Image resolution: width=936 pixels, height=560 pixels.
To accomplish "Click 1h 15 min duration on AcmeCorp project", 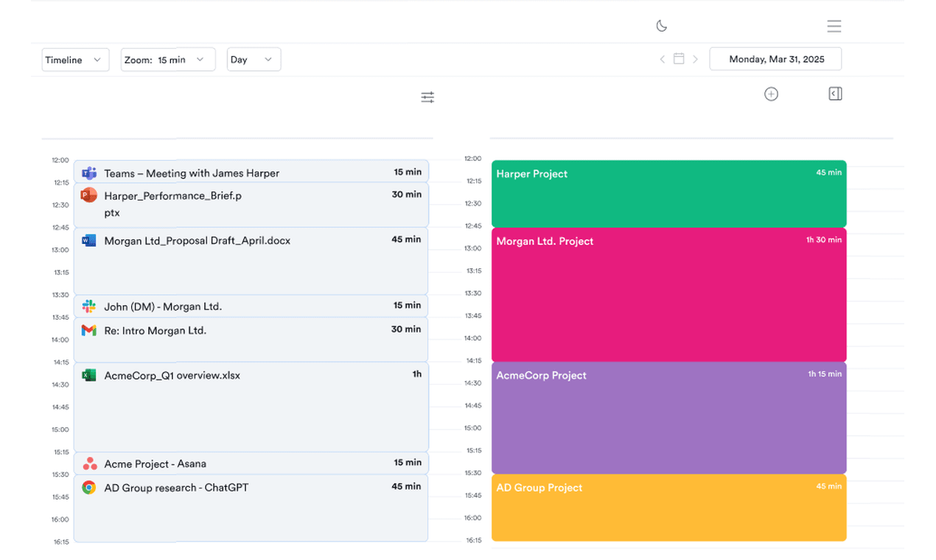I will tap(825, 374).
